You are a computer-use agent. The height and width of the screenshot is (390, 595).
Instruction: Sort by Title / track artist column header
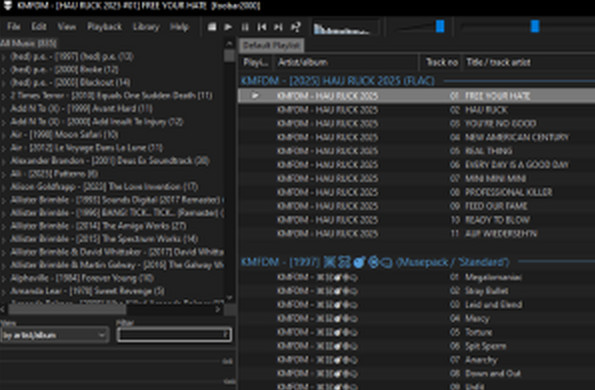click(x=529, y=62)
